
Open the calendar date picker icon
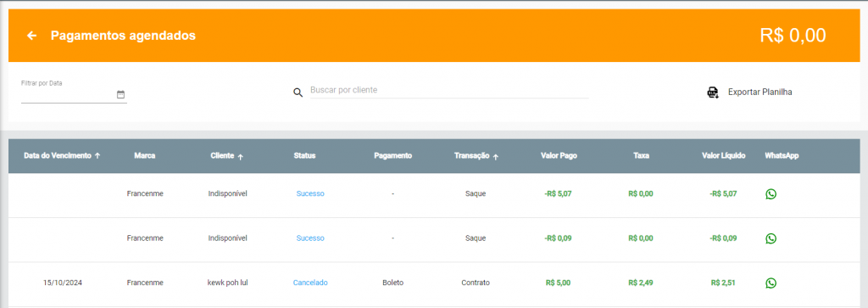[x=120, y=95]
